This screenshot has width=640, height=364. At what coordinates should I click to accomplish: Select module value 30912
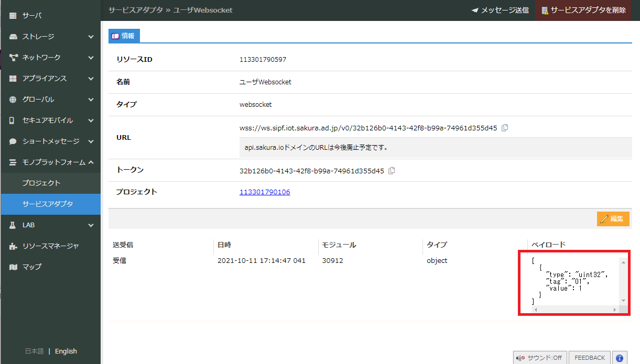[x=333, y=261]
